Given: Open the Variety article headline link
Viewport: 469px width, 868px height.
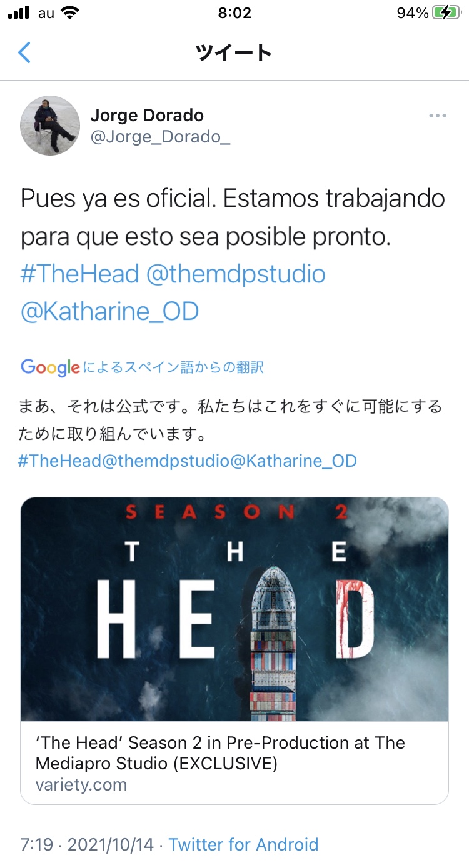Looking at the screenshot, I should [220, 753].
